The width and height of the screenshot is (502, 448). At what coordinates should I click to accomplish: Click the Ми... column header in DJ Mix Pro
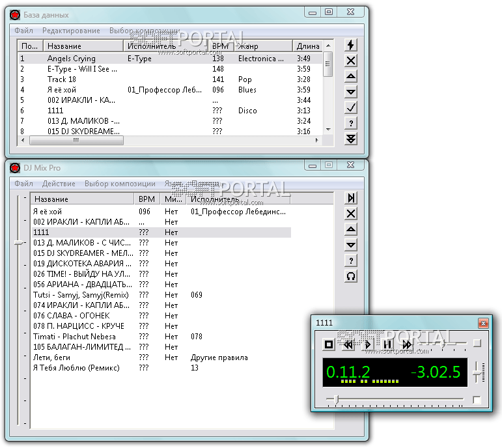pos(173,199)
